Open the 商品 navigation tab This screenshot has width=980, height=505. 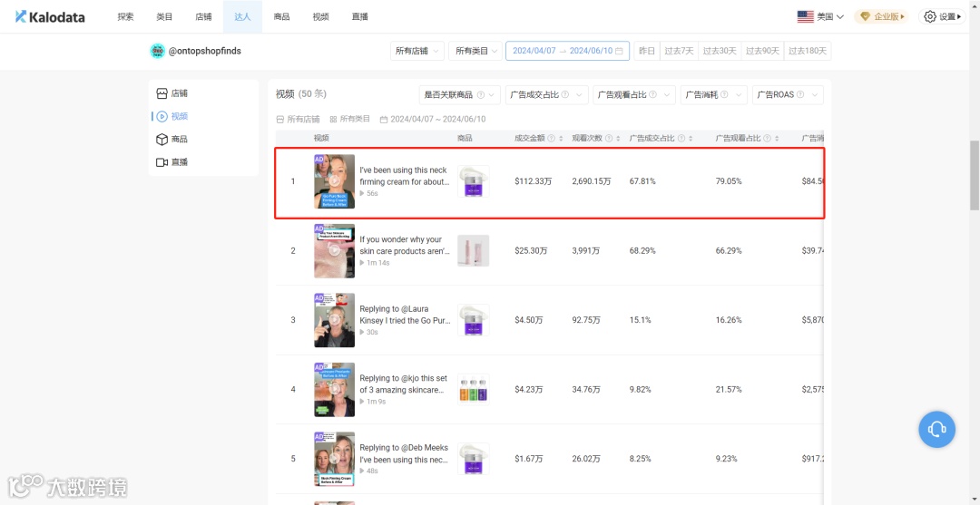[282, 17]
